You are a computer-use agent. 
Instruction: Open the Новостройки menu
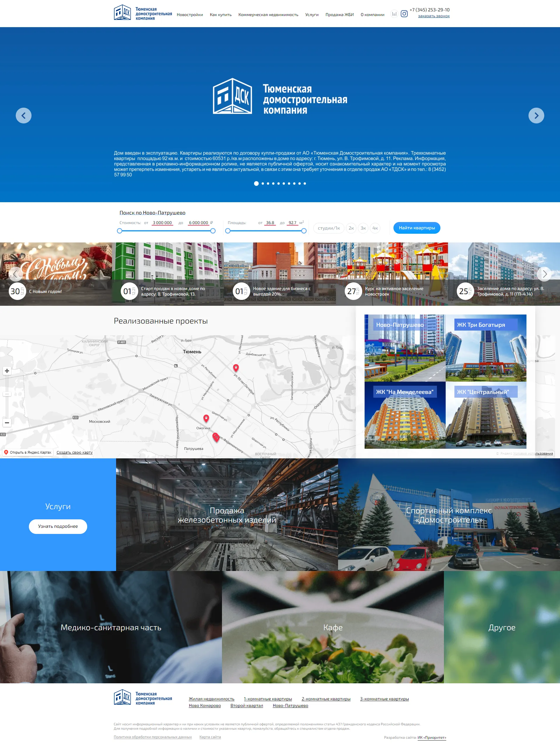(x=190, y=15)
